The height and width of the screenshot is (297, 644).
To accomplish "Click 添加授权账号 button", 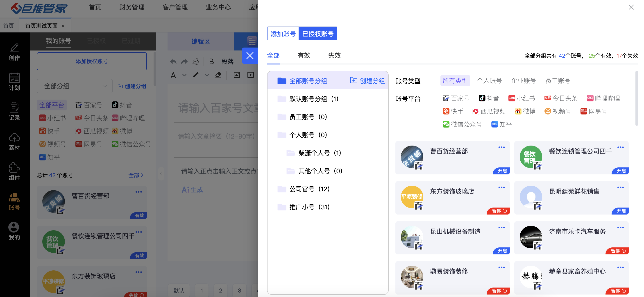I will 92,61.
